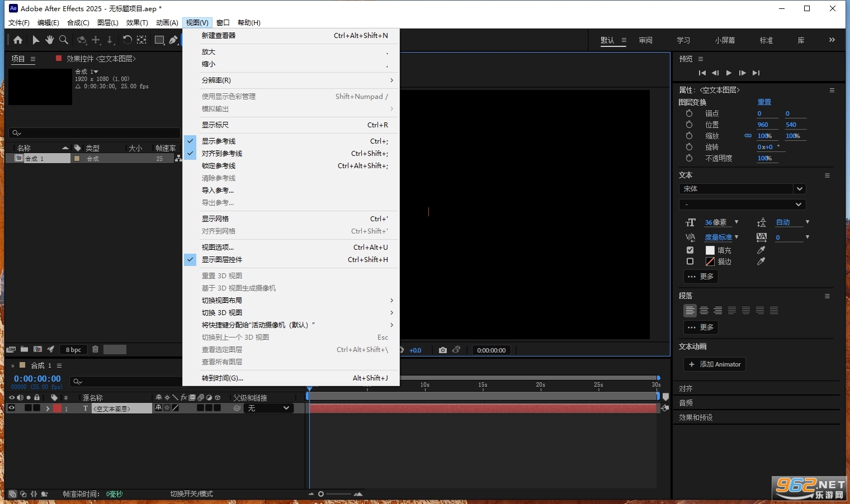Select the Rotate tool in toolbar
The width and height of the screenshot is (850, 504).
(x=127, y=40)
